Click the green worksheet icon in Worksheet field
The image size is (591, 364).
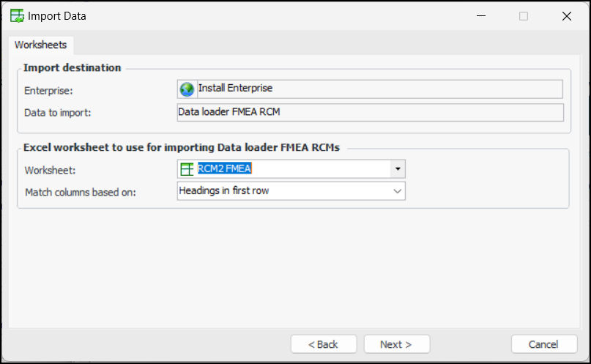(187, 169)
